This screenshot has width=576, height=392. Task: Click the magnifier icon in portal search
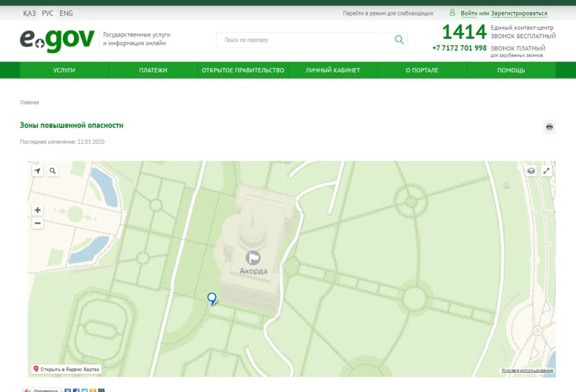[x=399, y=40]
